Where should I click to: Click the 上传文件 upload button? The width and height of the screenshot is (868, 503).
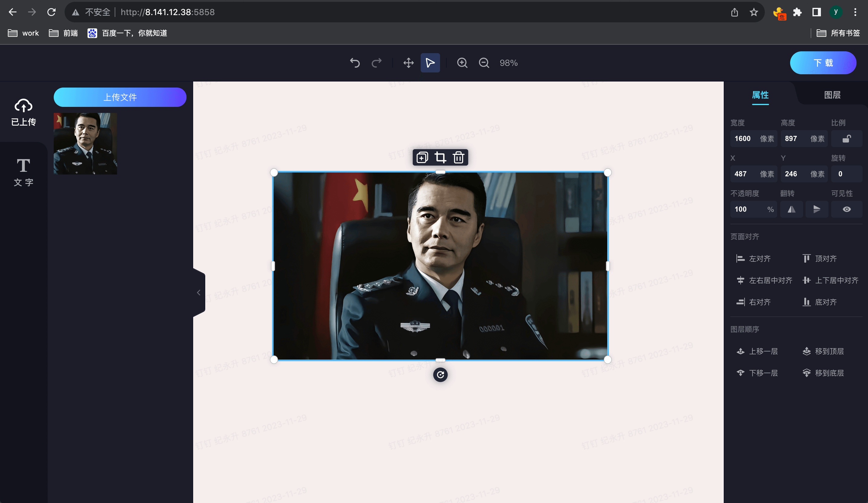tap(120, 97)
